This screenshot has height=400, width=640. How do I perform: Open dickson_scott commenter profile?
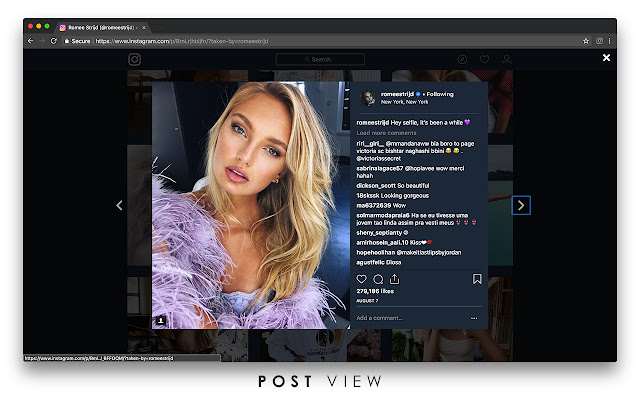pos(375,186)
